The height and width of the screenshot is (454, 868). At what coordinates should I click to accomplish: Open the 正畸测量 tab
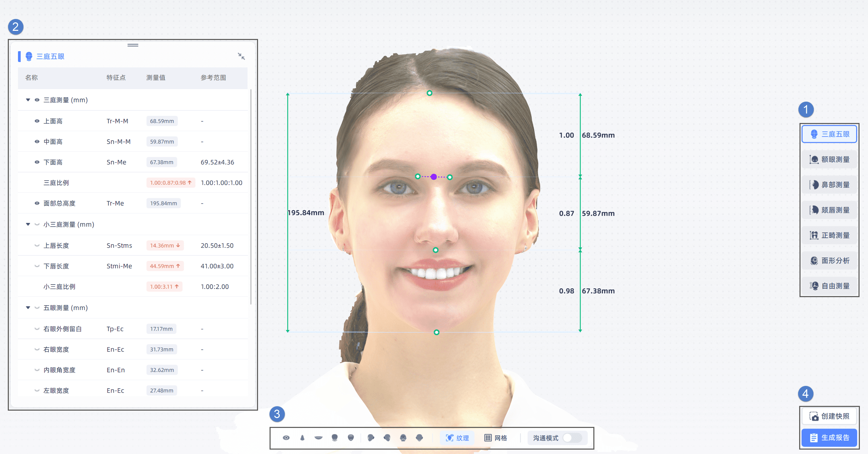[x=829, y=235]
